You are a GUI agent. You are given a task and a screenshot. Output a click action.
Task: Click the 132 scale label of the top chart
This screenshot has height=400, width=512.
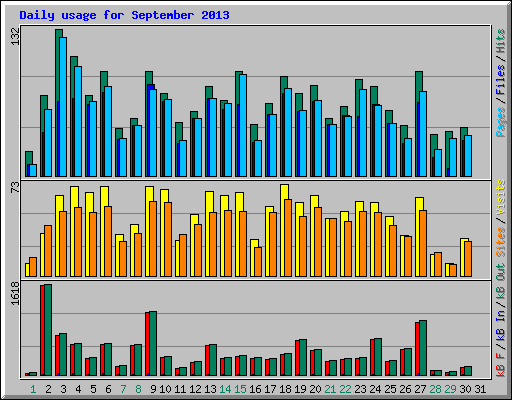pyautogui.click(x=15, y=36)
